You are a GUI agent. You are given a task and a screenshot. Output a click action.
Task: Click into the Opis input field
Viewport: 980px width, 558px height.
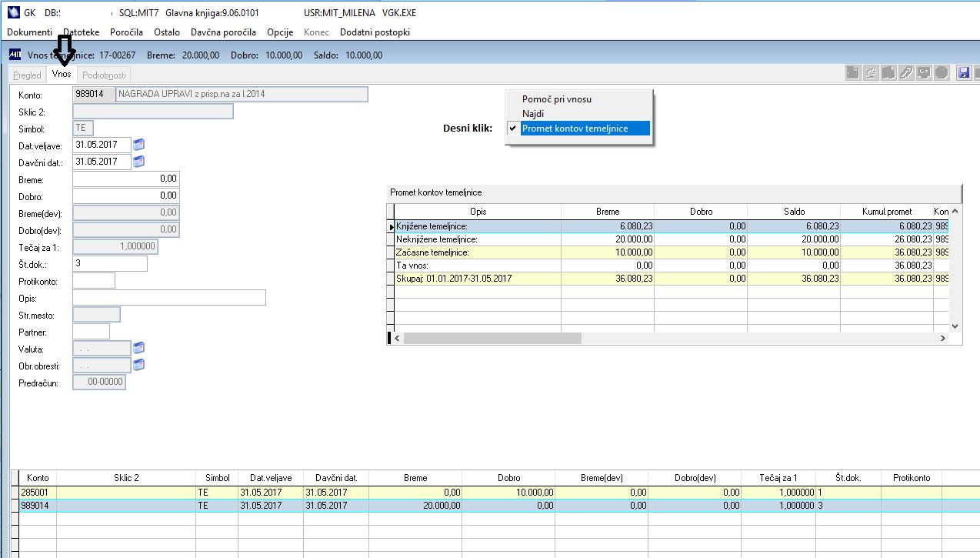[168, 298]
